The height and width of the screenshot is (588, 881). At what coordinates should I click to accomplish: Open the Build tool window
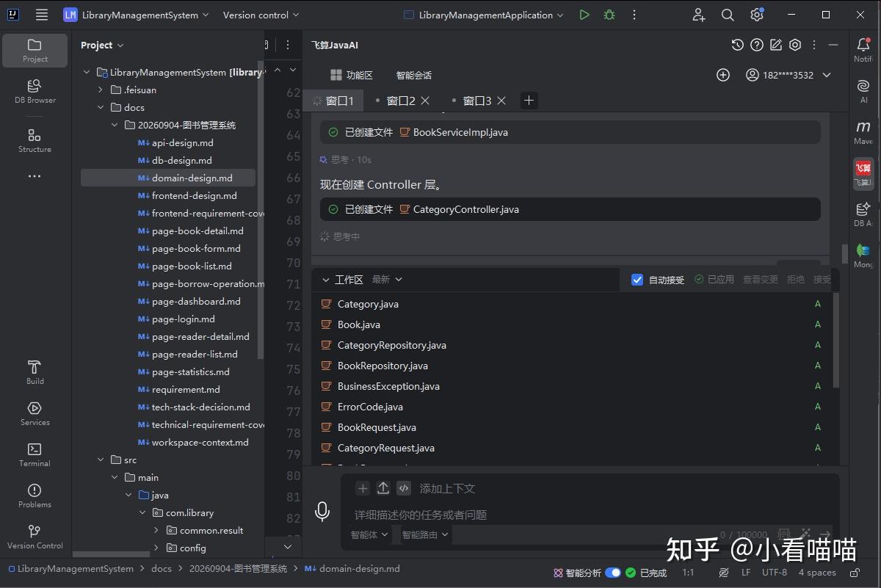(x=35, y=373)
